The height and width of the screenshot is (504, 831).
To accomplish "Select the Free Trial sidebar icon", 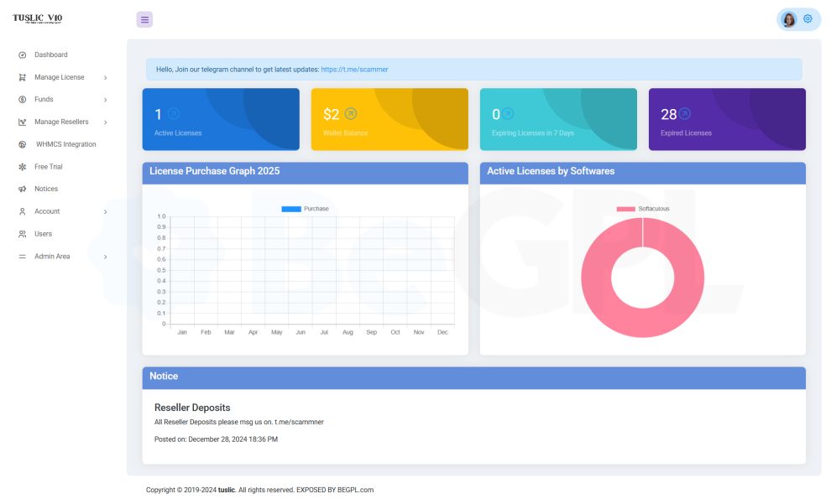I will tap(23, 166).
